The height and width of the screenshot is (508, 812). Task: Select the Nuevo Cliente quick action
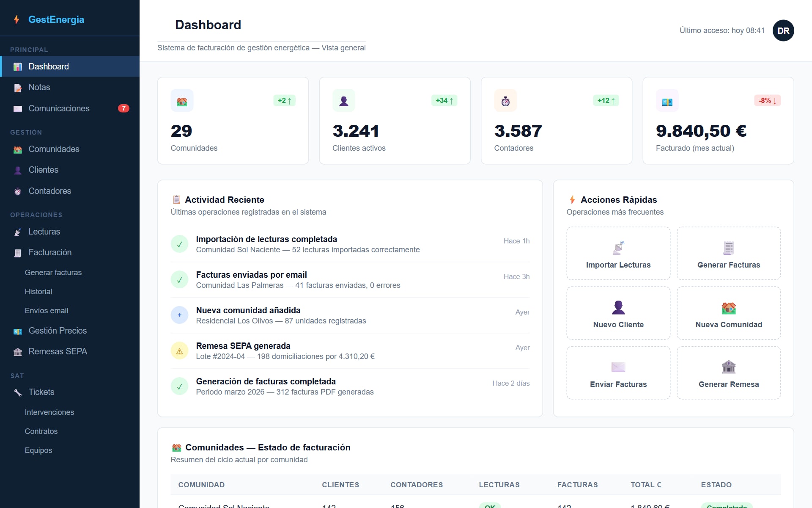coord(618,313)
